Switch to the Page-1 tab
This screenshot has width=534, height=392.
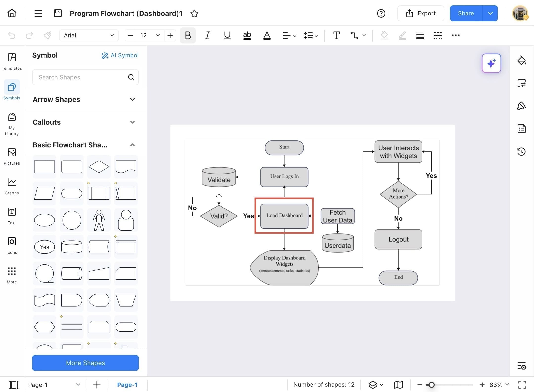click(x=127, y=385)
